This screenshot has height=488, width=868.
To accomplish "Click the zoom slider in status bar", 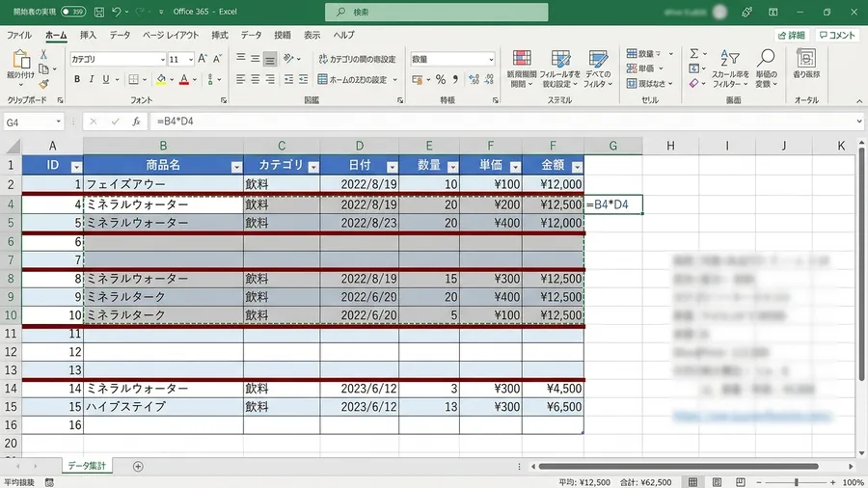I will coord(796,482).
